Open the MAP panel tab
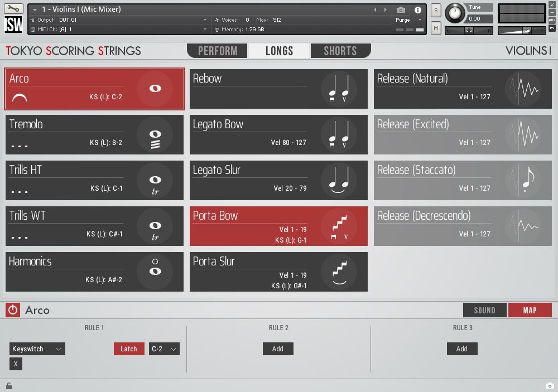The height and width of the screenshot is (392, 558). pos(530,310)
